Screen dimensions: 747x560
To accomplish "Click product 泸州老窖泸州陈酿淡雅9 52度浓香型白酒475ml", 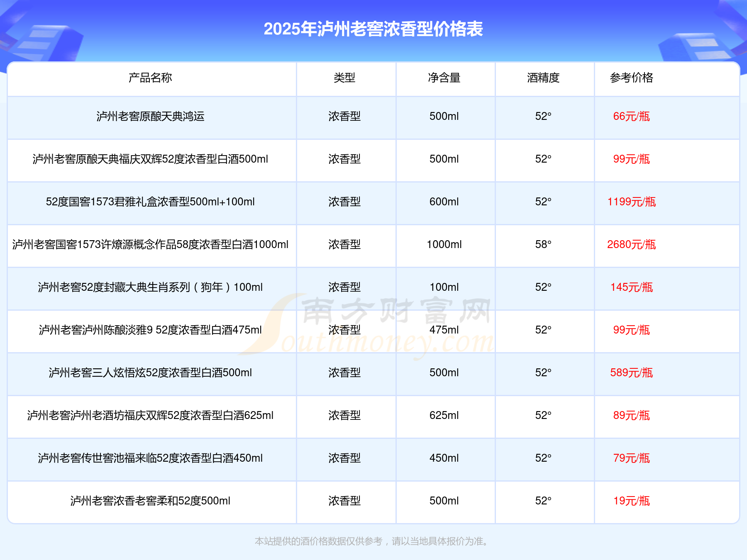I will pos(150,330).
